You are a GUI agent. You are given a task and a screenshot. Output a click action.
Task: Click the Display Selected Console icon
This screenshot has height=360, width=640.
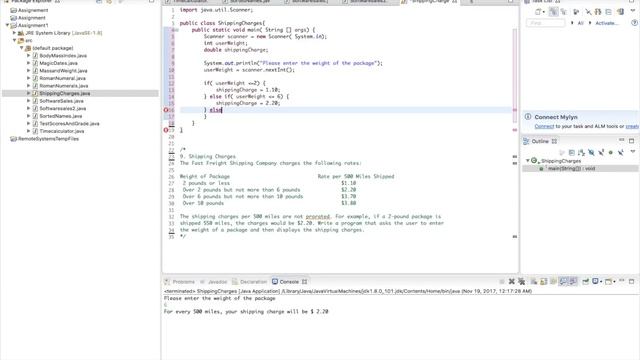pos(596,281)
